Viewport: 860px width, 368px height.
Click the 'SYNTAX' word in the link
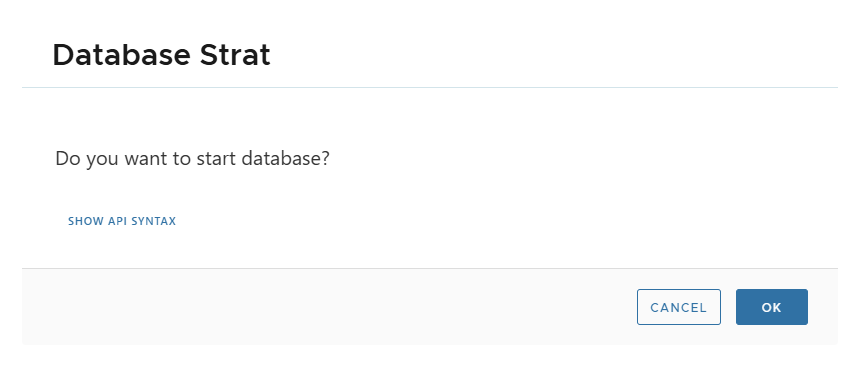(x=156, y=221)
